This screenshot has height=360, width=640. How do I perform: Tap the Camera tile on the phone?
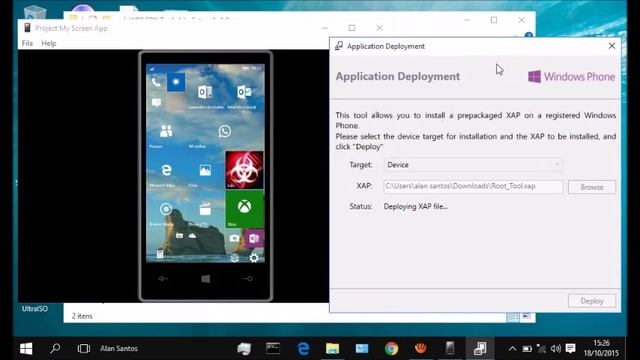tap(234, 238)
